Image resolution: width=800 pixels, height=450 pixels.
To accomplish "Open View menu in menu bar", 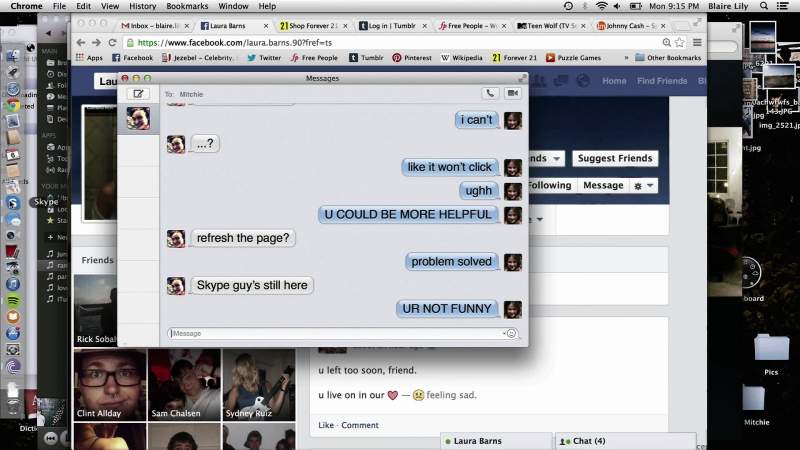I will [x=110, y=6].
